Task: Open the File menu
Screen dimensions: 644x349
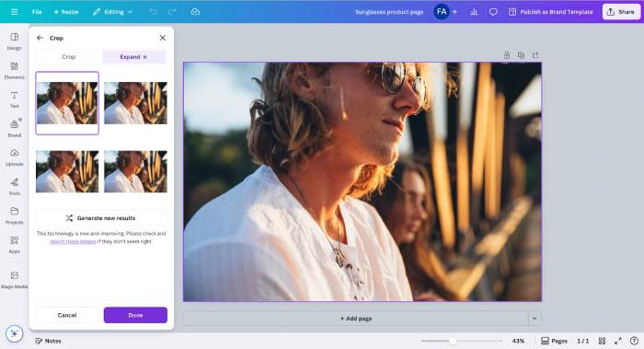Action: 37,12
